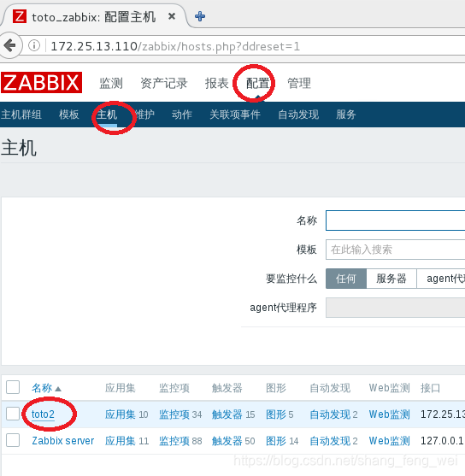The image size is (465, 476).
Task: Open 图形 for toto2
Action: pyautogui.click(x=276, y=414)
